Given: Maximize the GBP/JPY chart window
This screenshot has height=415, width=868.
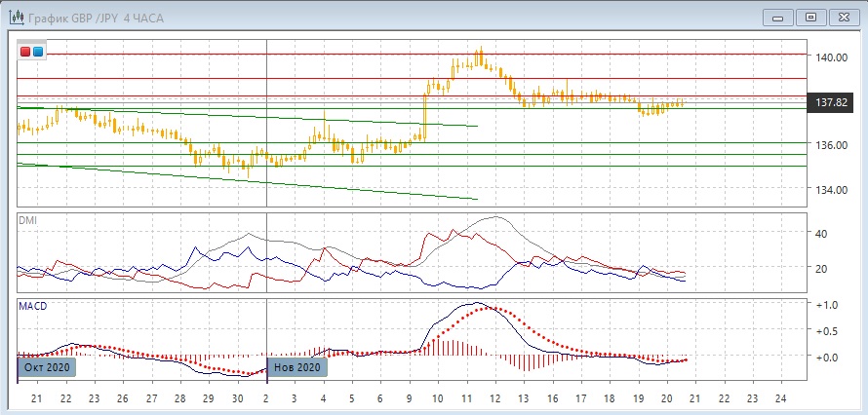Looking at the screenshot, I should [809, 17].
